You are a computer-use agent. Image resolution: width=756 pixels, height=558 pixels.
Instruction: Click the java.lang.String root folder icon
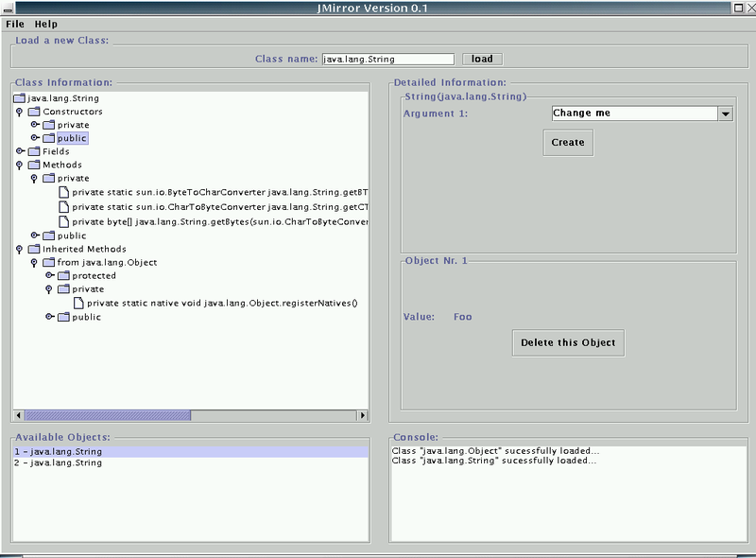(x=19, y=98)
